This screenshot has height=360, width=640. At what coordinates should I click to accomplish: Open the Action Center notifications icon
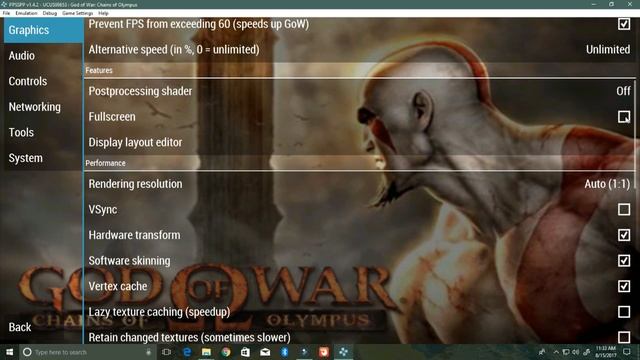(x=627, y=352)
